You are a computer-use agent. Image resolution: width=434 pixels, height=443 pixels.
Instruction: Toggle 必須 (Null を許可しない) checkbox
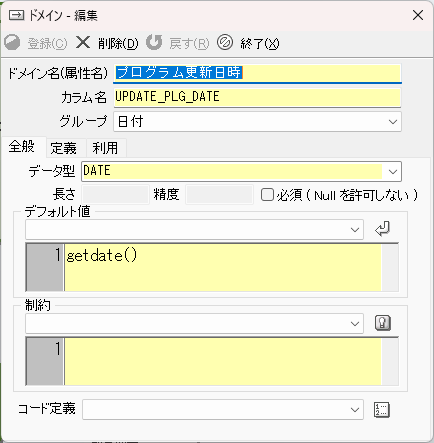point(267,195)
